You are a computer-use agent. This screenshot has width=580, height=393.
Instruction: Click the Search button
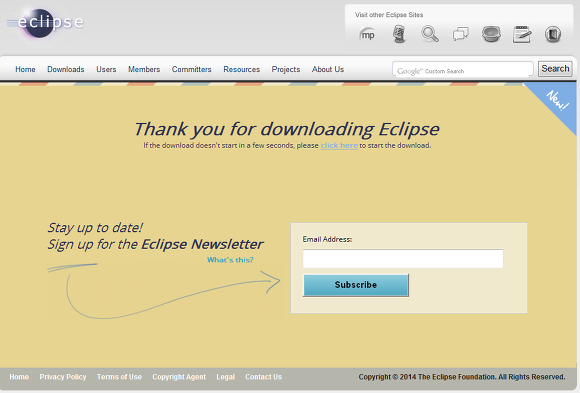[555, 69]
